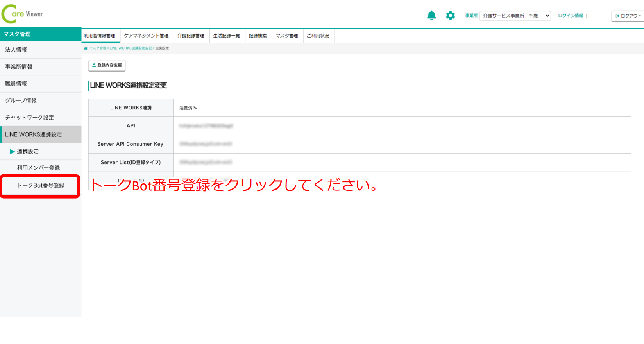The image size is (644, 344).
Task: Click the マスタ管理 breadcrumb link
Action: click(x=98, y=48)
